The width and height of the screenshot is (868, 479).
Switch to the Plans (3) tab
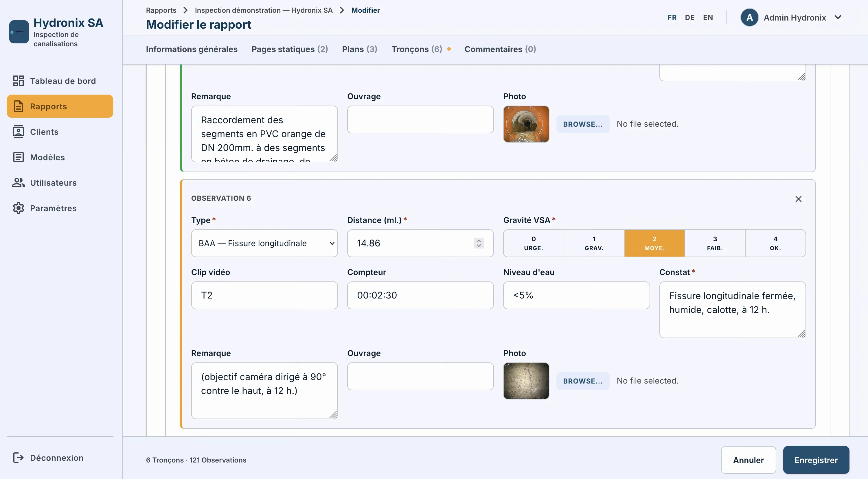360,49
